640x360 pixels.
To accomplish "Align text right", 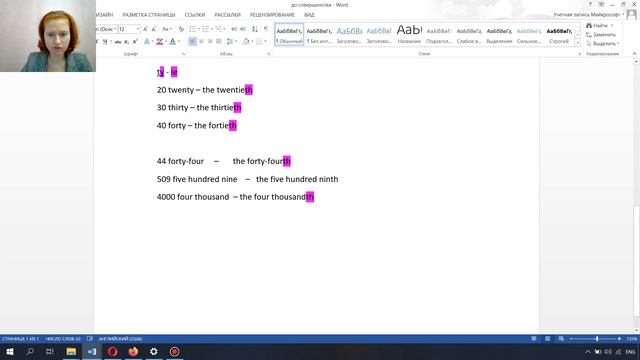I will [210, 42].
